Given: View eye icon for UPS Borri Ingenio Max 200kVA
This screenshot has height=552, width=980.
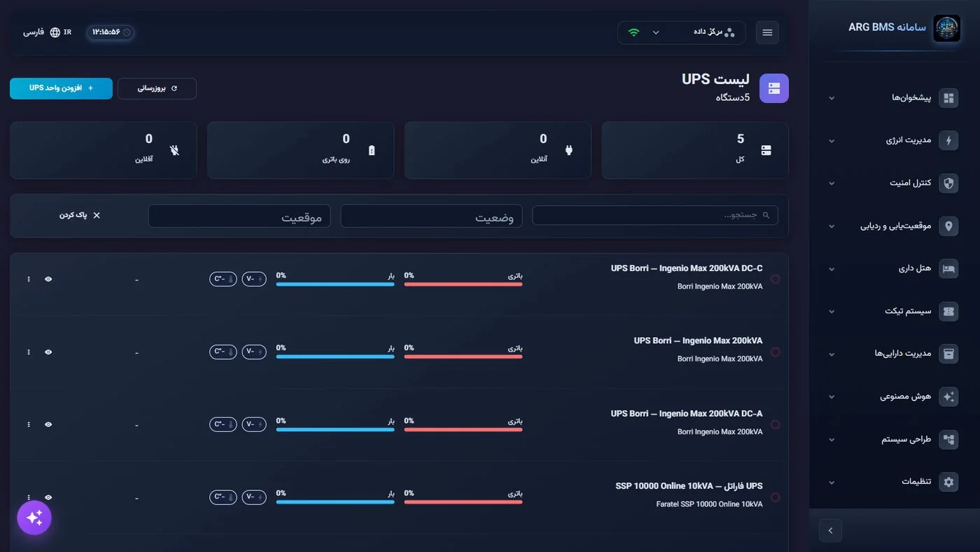Looking at the screenshot, I should click(x=48, y=352).
